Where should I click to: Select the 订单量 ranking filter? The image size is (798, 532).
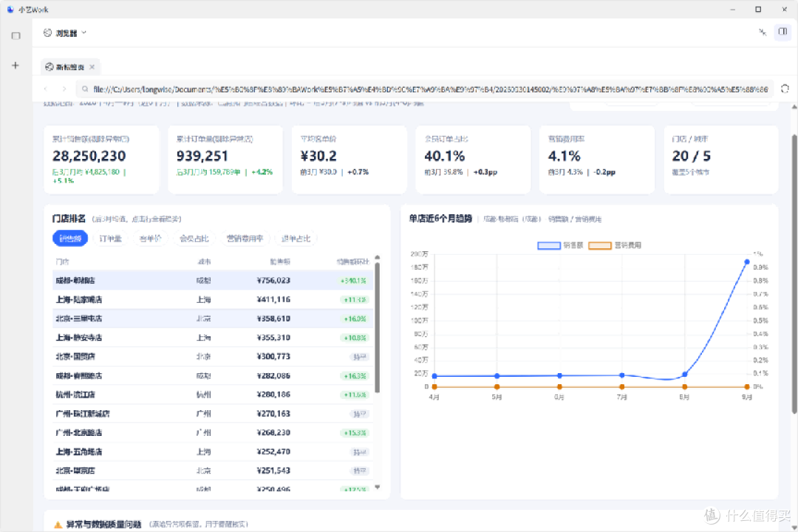pos(110,238)
